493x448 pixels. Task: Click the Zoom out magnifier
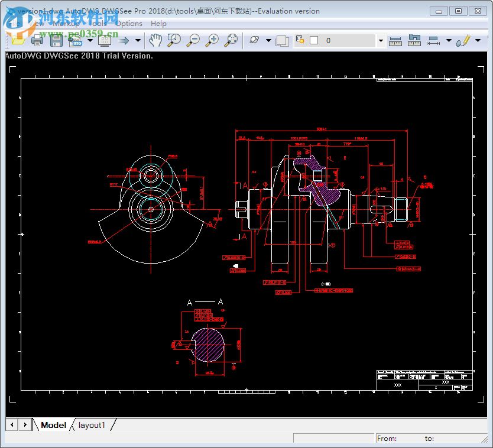point(193,40)
